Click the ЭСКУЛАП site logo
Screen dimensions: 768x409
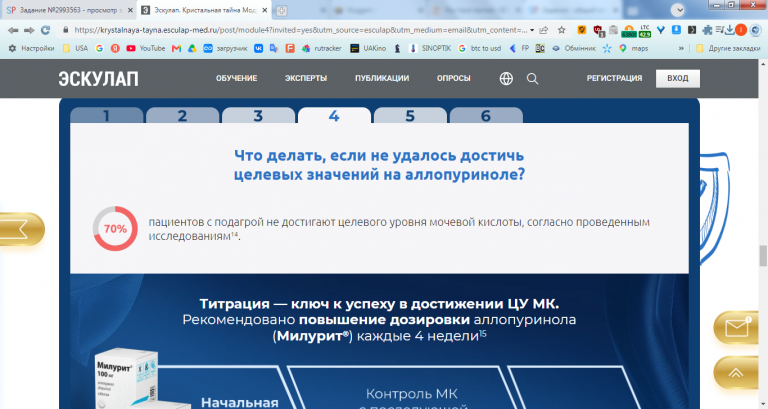tap(98, 79)
